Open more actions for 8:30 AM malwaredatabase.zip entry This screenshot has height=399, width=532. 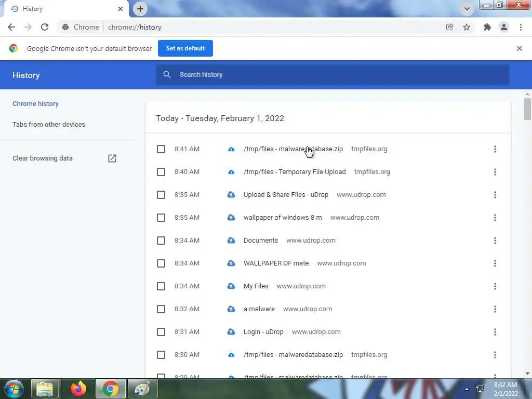(x=495, y=354)
